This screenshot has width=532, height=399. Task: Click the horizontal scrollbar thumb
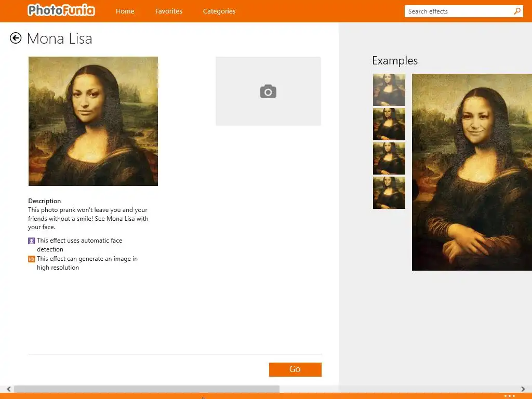click(147, 389)
